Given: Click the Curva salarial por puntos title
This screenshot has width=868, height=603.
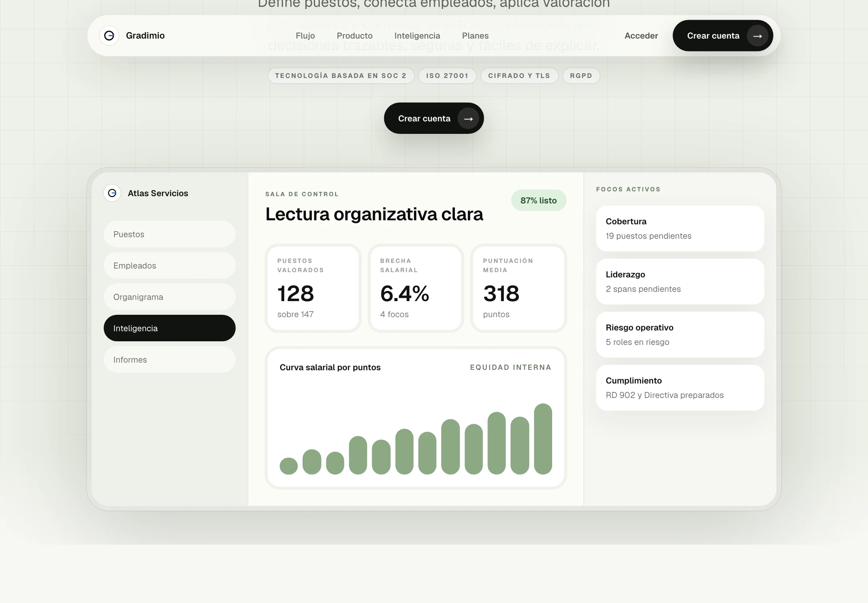Looking at the screenshot, I should tap(330, 367).
